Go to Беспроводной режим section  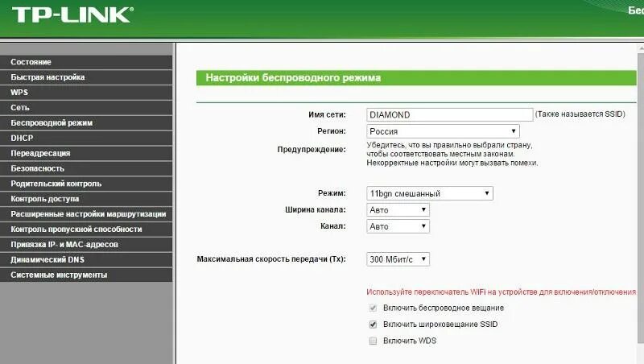[x=86, y=123]
